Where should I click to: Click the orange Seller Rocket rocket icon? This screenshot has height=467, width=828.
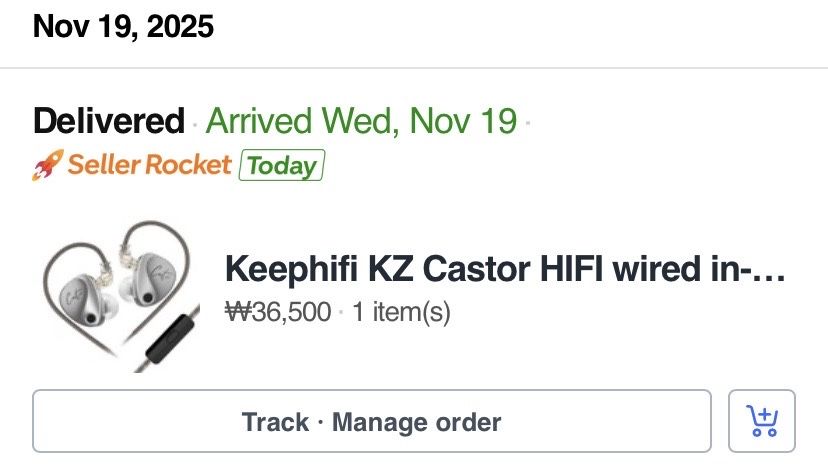[x=48, y=164]
